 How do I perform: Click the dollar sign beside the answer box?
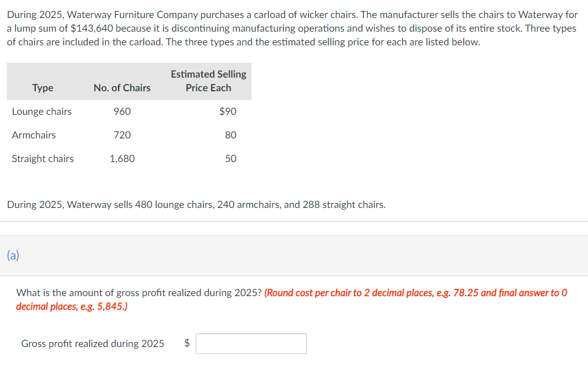187,343
